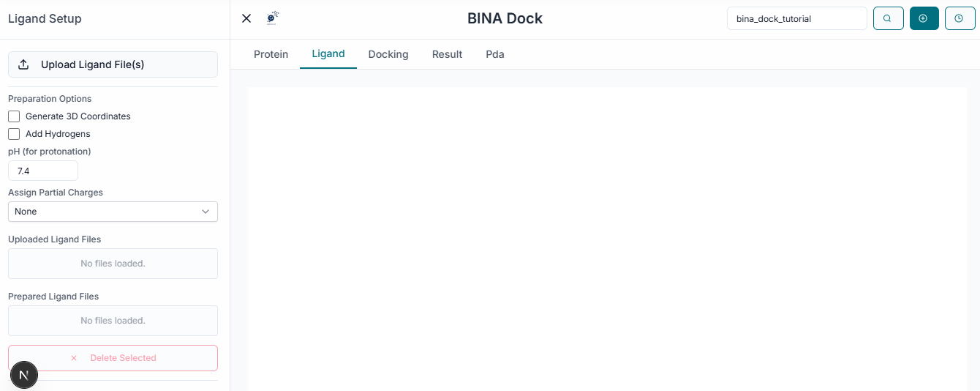Select the Ligand tab
This screenshot has width=980, height=391.
coord(328,53)
